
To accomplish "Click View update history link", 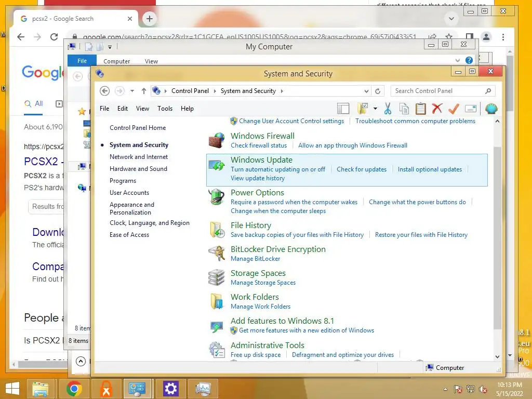I will (258, 178).
